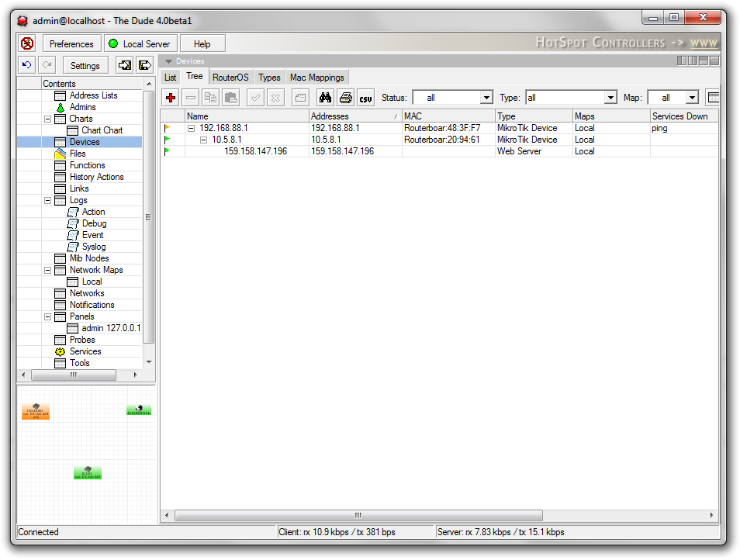
Task: Click the bottom green device in map preview
Action: click(88, 472)
